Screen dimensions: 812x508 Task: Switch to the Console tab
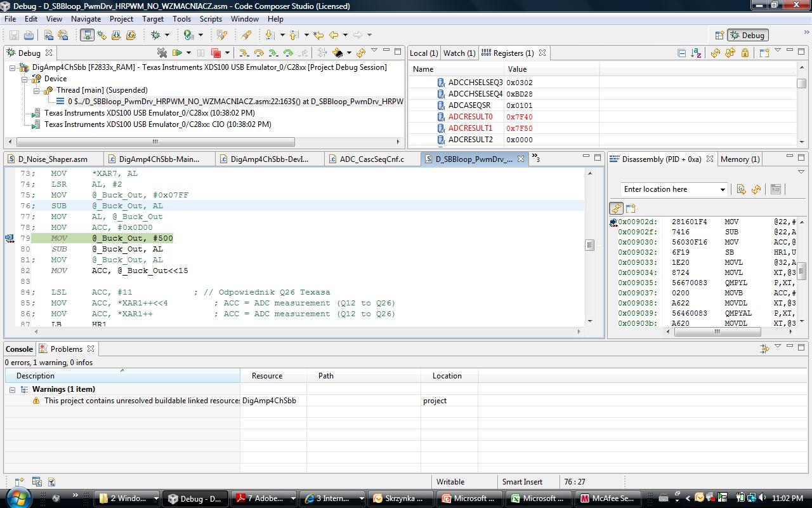click(19, 349)
